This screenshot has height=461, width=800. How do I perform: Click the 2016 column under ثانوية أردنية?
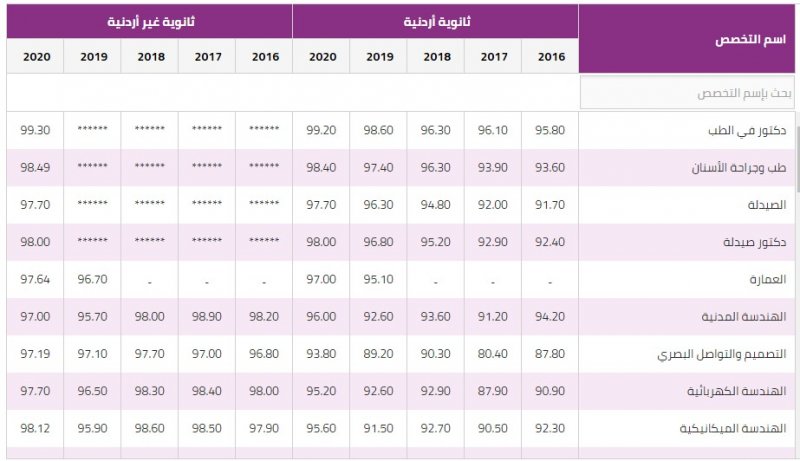[550, 57]
